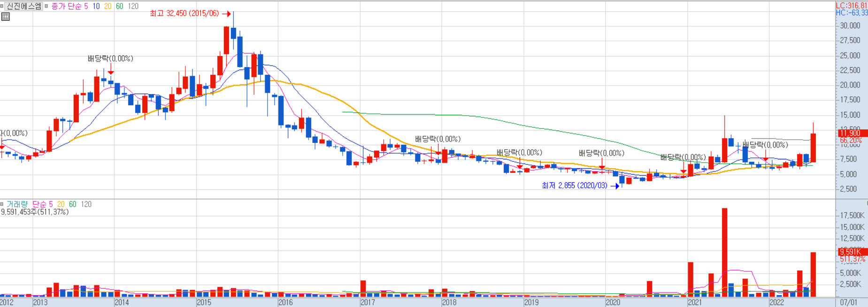Click the 9,591,453주(511.37%) volume readout
Image resolution: width=868 pixels, height=307 pixels.
(35, 212)
